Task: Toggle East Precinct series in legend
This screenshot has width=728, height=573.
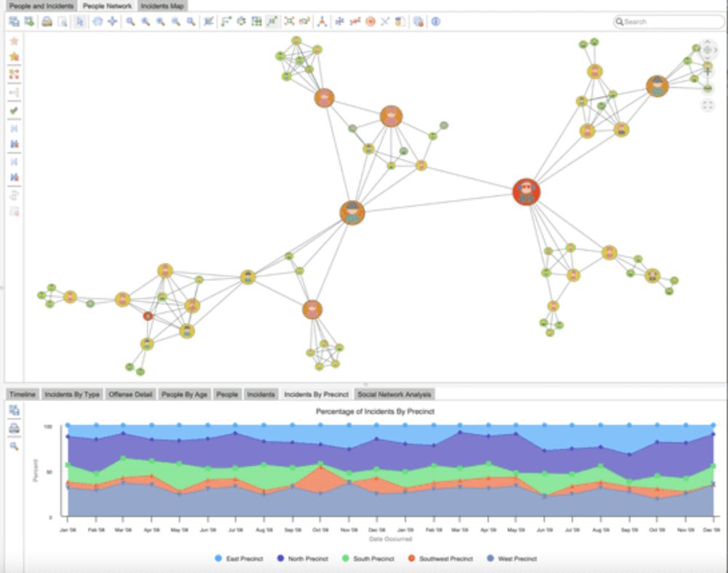Action: point(240,558)
